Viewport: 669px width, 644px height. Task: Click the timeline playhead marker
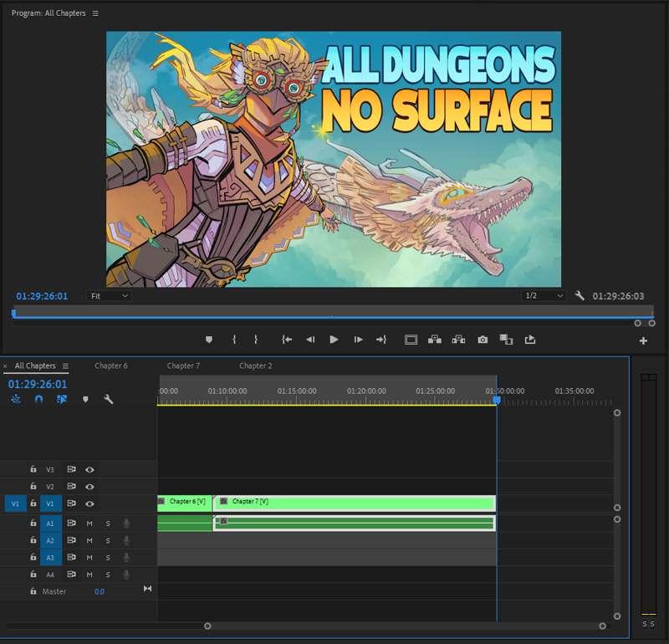pyautogui.click(x=497, y=401)
